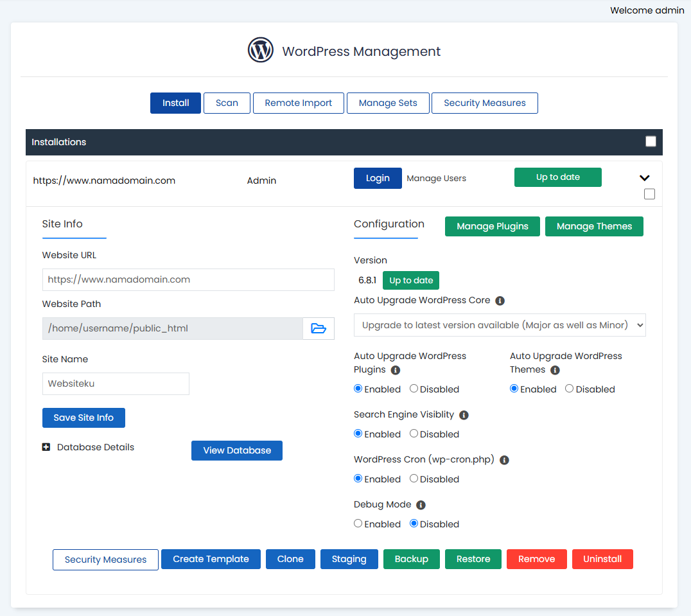
Task: Open Manage Themes
Action: click(x=594, y=227)
